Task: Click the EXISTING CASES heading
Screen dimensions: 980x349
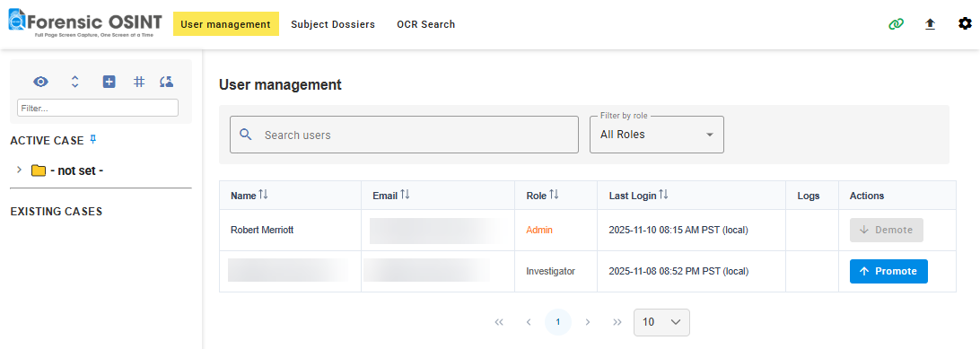Action: pyautogui.click(x=57, y=212)
